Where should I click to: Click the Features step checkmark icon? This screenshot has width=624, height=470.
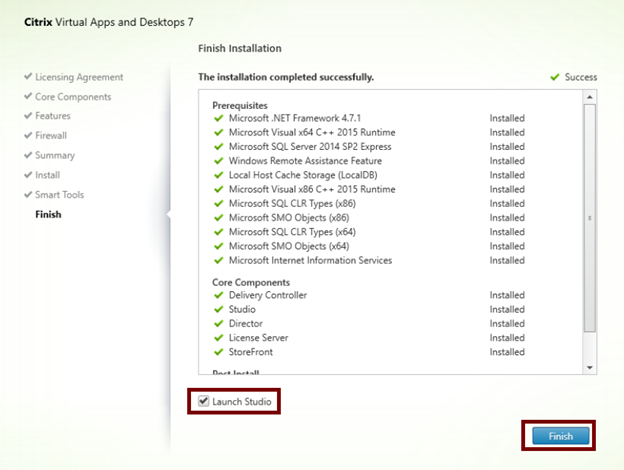pos(28,115)
